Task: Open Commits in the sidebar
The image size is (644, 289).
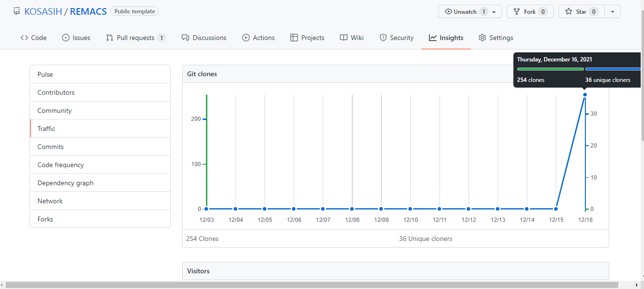Action: pyautogui.click(x=100, y=147)
